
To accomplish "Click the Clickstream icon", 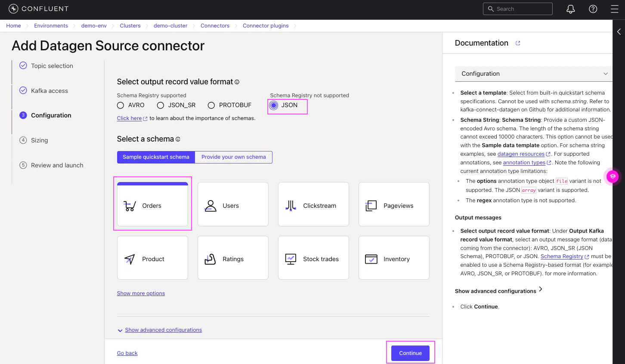I will pos(291,206).
